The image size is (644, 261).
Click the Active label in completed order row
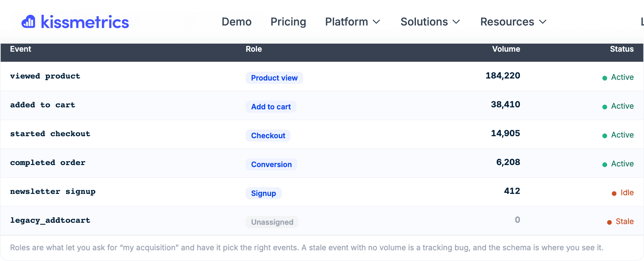point(622,164)
